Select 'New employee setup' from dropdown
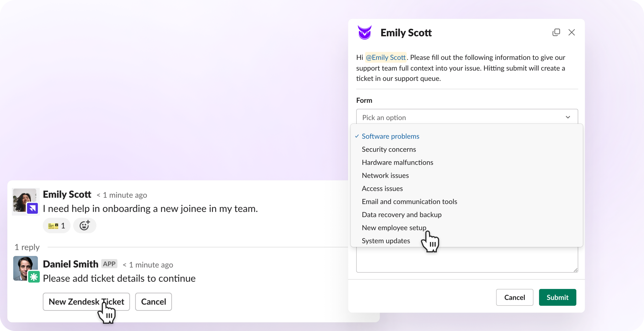The image size is (644, 331). click(394, 227)
